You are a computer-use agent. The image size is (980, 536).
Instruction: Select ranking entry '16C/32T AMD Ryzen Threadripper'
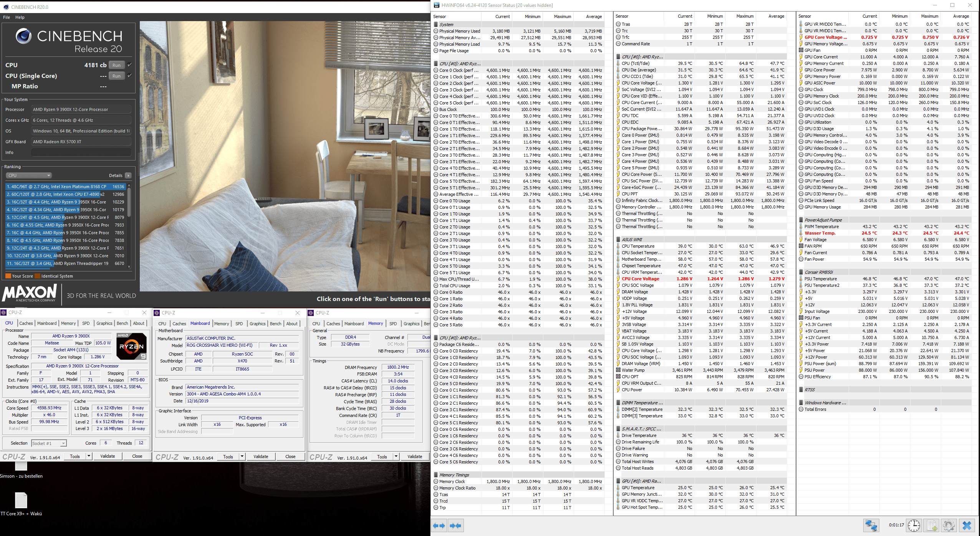coord(65,263)
